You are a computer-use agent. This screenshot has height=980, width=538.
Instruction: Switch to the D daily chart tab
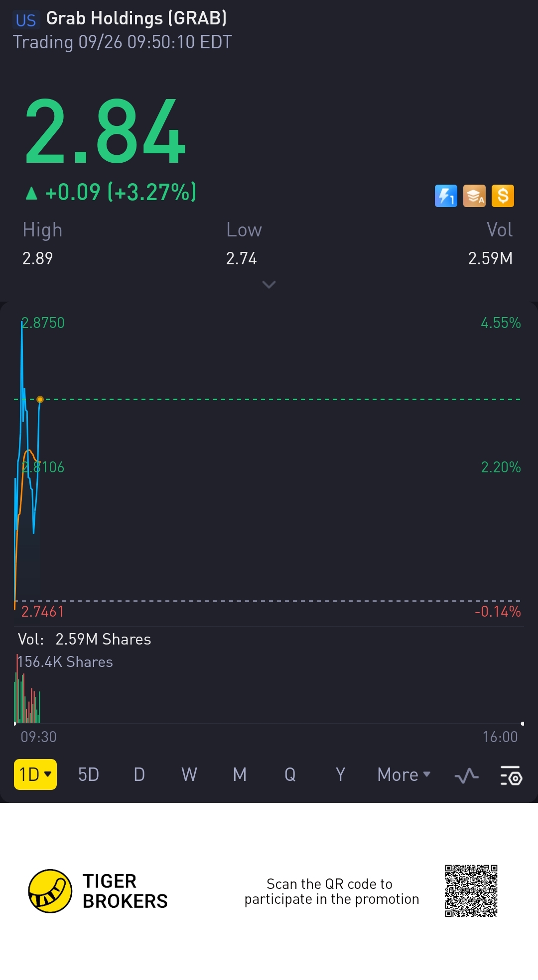139,775
